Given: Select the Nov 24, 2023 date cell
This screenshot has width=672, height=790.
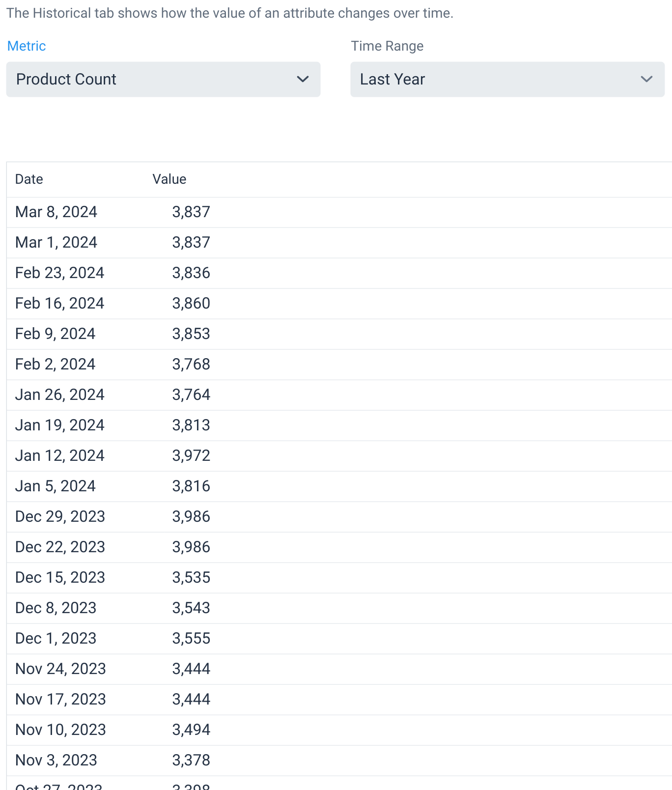Looking at the screenshot, I should click(61, 669).
